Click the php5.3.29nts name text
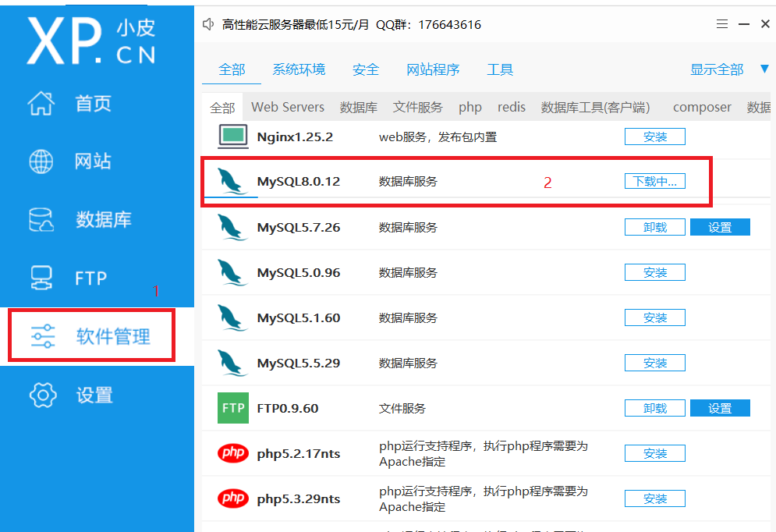This screenshot has height=532, width=776. tap(299, 498)
